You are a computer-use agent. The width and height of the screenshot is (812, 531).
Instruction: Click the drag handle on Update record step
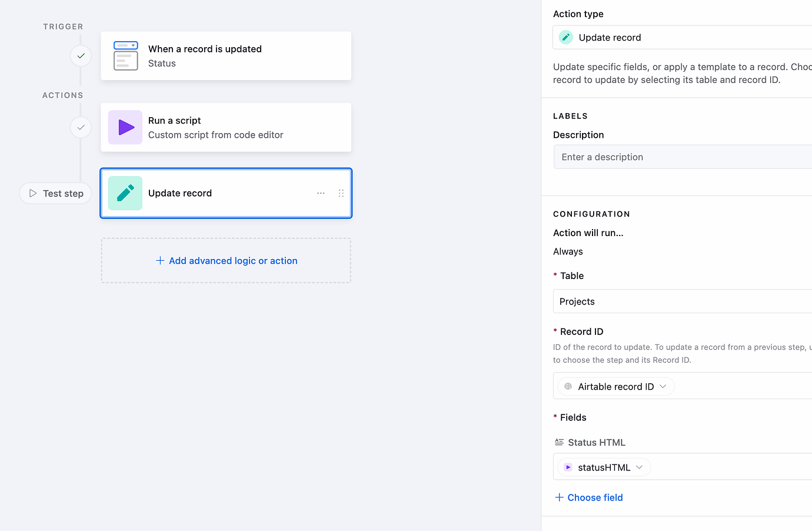point(341,193)
